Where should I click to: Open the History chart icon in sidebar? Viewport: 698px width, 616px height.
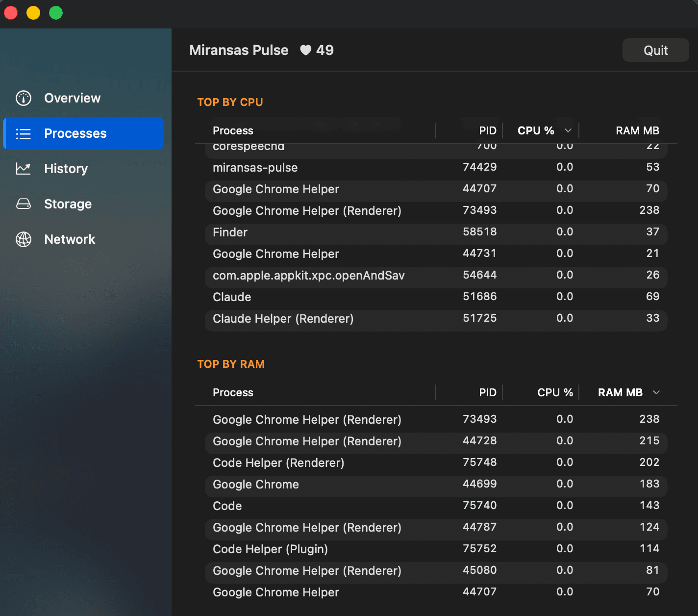point(24,169)
